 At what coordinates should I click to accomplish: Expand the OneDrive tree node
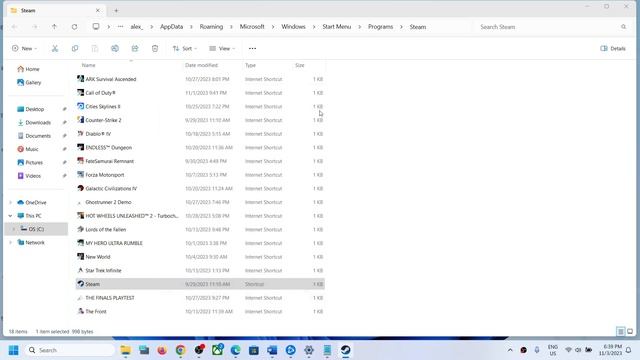point(10,202)
